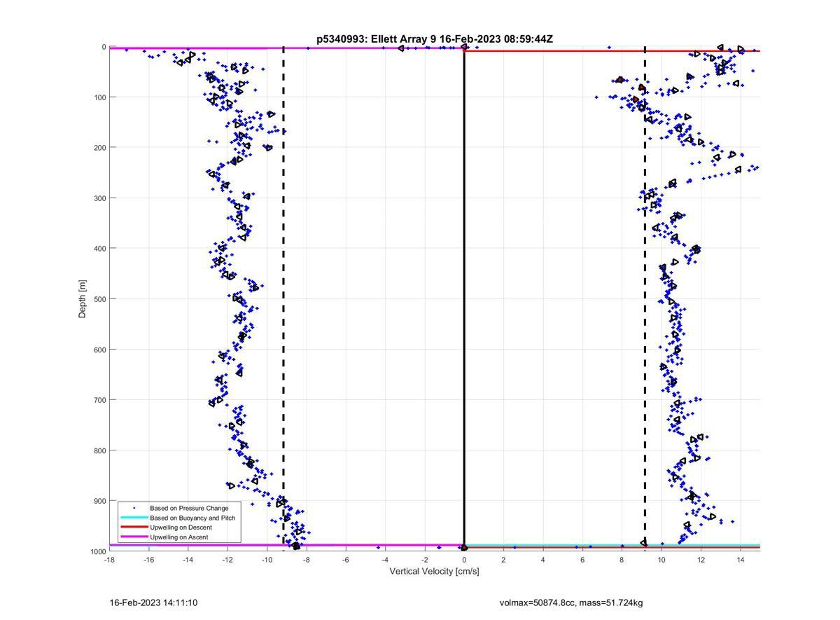The width and height of the screenshot is (840, 620).
Task: Click x-axis tick label '-16'
Action: click(148, 559)
